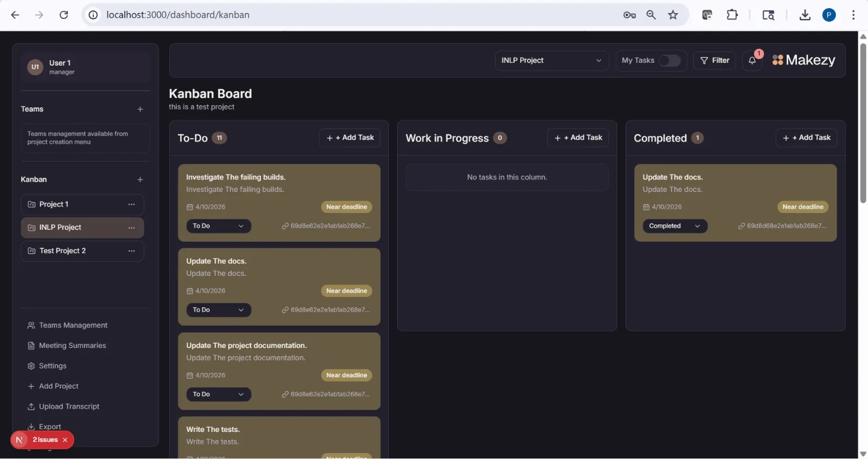Click the Makezy logo
This screenshot has width=868, height=459.
point(803,60)
